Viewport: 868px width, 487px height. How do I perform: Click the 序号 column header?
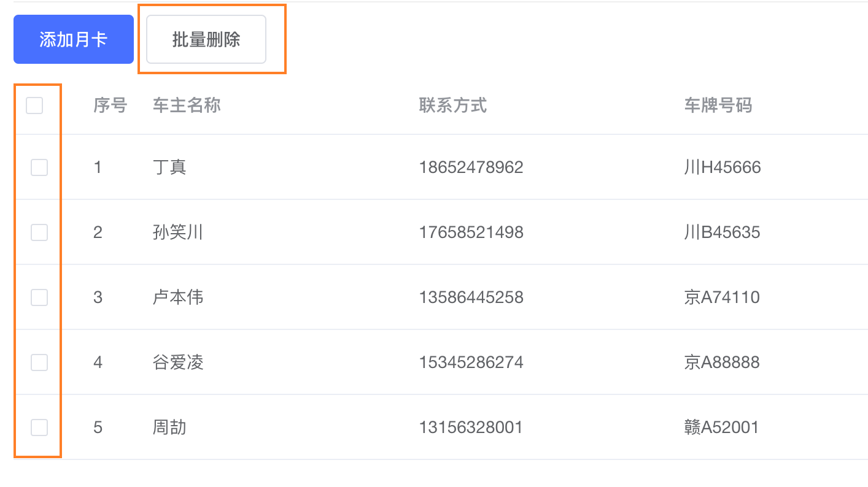point(110,105)
